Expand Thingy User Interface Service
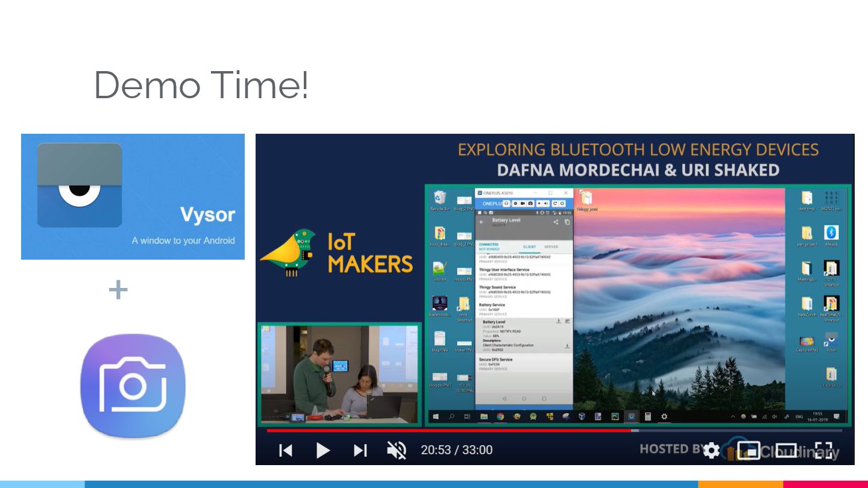Viewport: 868px width, 488px height. point(523,274)
